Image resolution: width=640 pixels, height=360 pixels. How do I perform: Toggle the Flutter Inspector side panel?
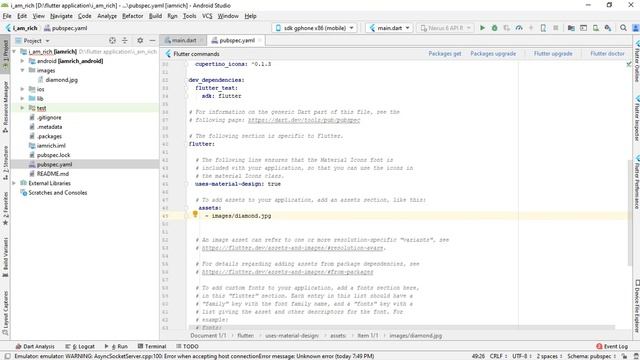click(636, 118)
